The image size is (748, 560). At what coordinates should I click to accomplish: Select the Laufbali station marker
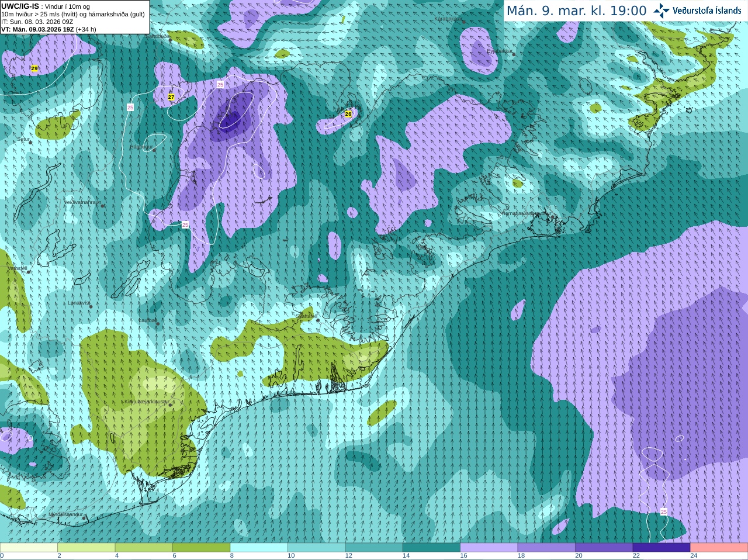click(157, 323)
